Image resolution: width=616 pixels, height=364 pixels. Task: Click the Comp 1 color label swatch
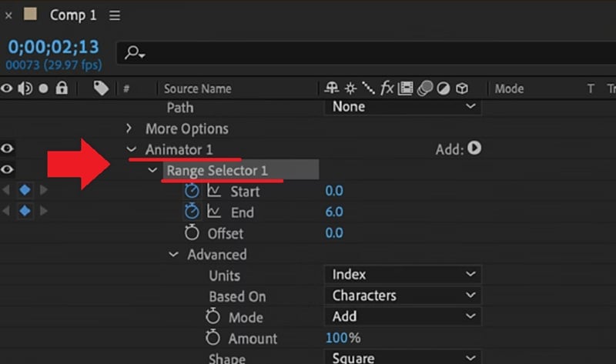click(x=30, y=14)
